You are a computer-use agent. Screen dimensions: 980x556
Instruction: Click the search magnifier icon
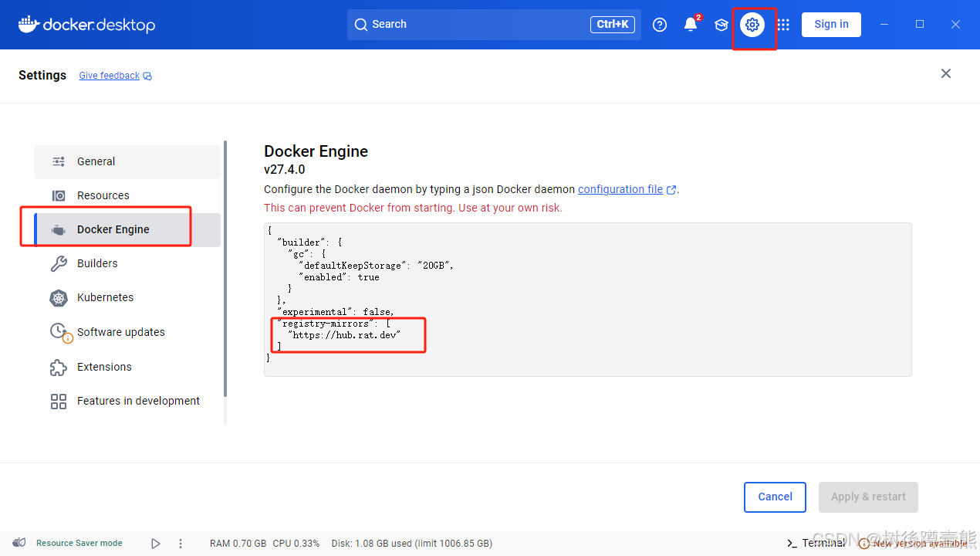coord(360,25)
